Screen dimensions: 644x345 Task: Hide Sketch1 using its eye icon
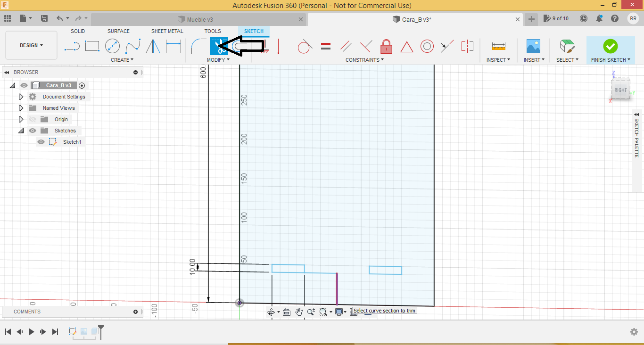41,142
